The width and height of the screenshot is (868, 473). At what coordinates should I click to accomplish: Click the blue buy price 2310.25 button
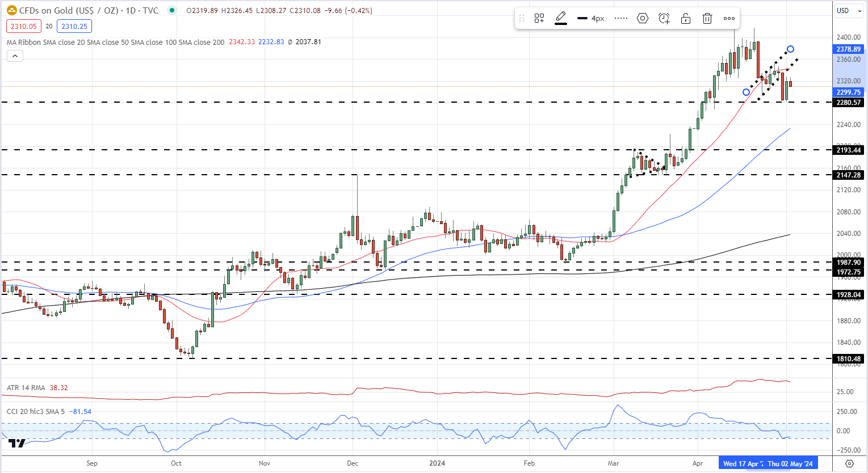[74, 26]
